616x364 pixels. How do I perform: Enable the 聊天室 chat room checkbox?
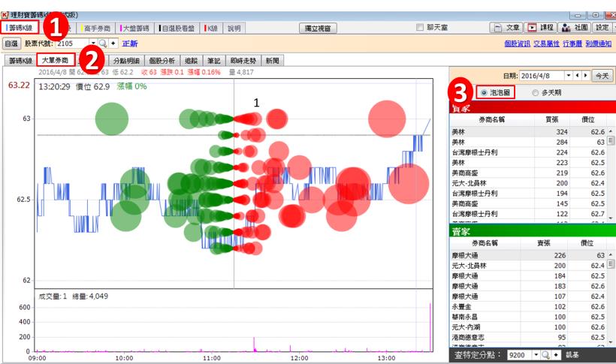421,28
